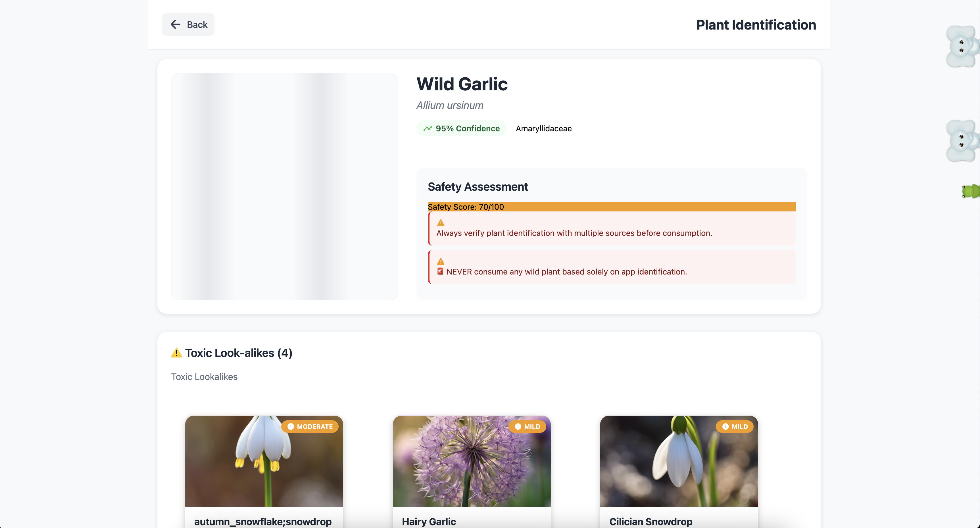Click the back arrow icon
The image size is (980, 528).
pos(175,24)
